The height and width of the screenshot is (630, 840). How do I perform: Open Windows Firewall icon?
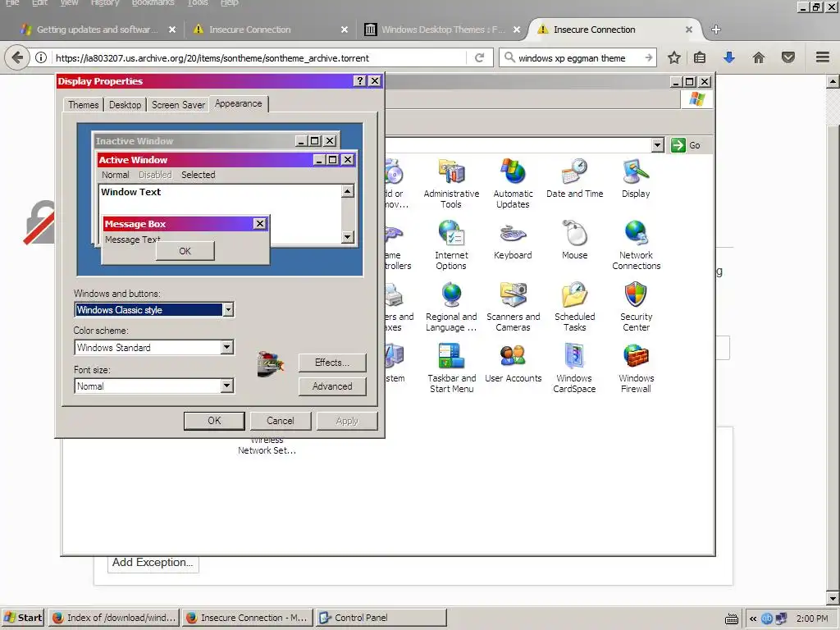[636, 367]
